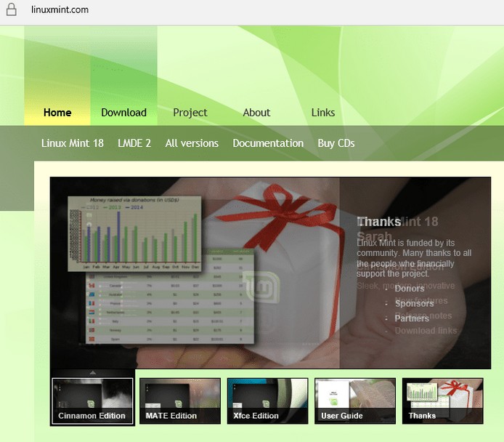
Task: Open the Documentation link
Action: (268, 143)
